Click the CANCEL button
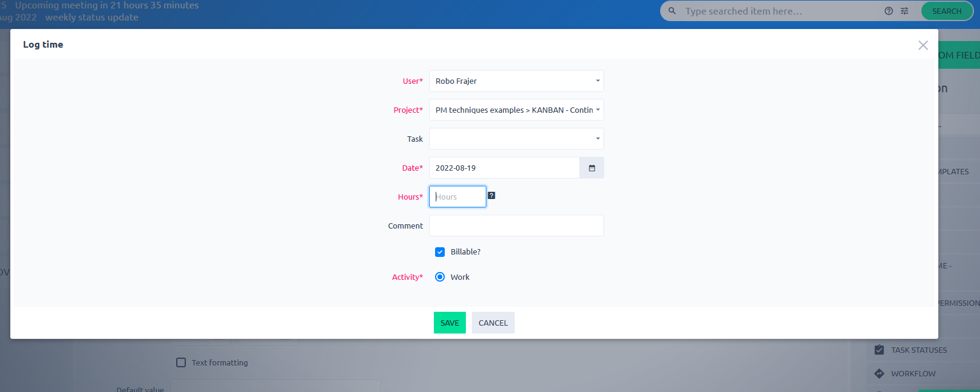Viewport: 980px width, 392px height. [x=493, y=323]
